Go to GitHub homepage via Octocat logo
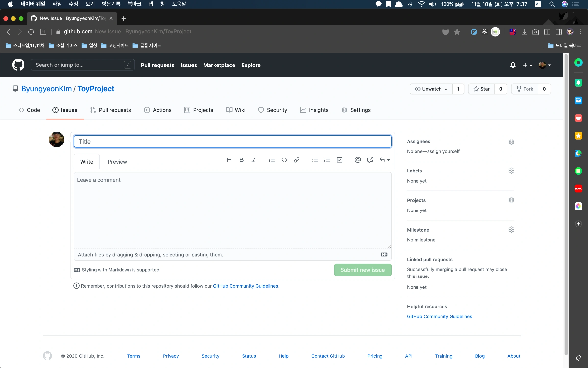588x368 pixels. click(18, 65)
